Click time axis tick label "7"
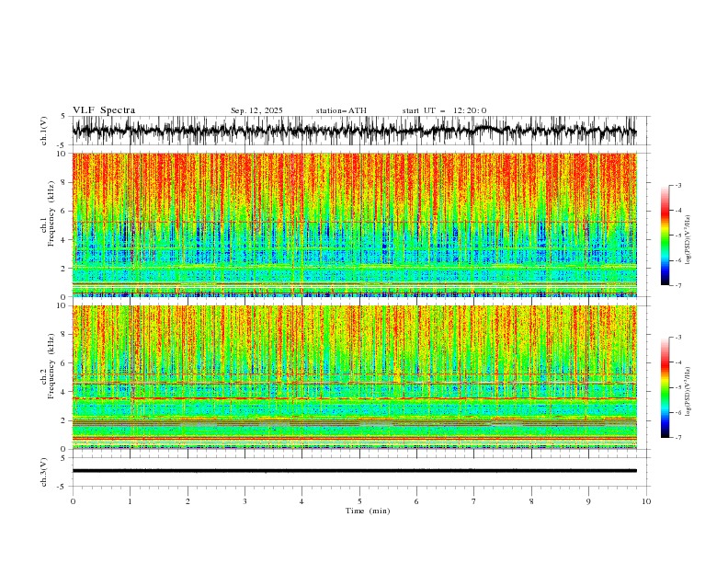This screenshot has height=563, width=728. coord(474,501)
